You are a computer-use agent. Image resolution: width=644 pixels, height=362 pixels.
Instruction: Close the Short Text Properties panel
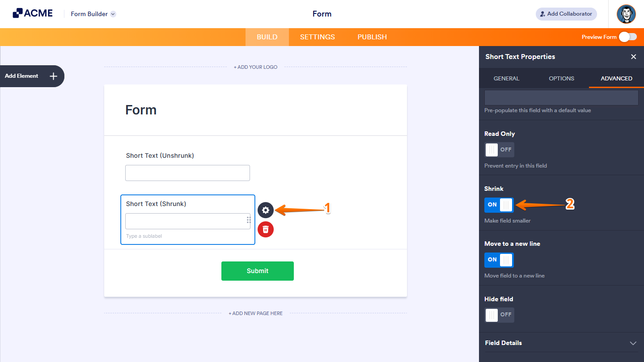(634, 57)
